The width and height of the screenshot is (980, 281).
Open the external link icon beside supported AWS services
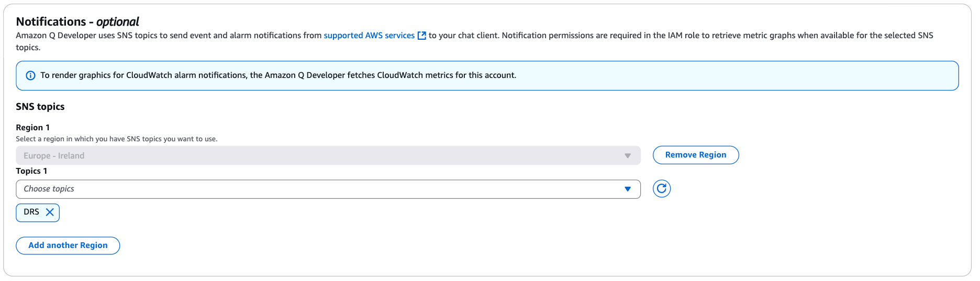[421, 36]
